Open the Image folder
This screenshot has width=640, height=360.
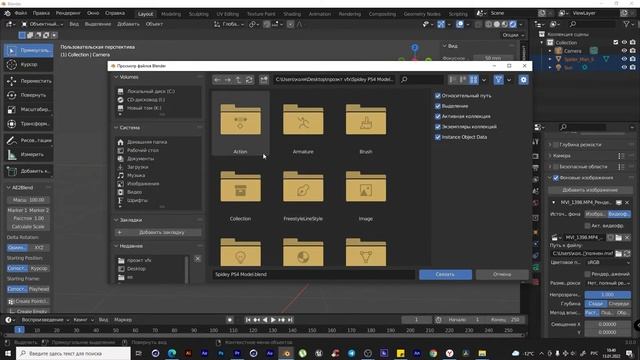[366, 190]
